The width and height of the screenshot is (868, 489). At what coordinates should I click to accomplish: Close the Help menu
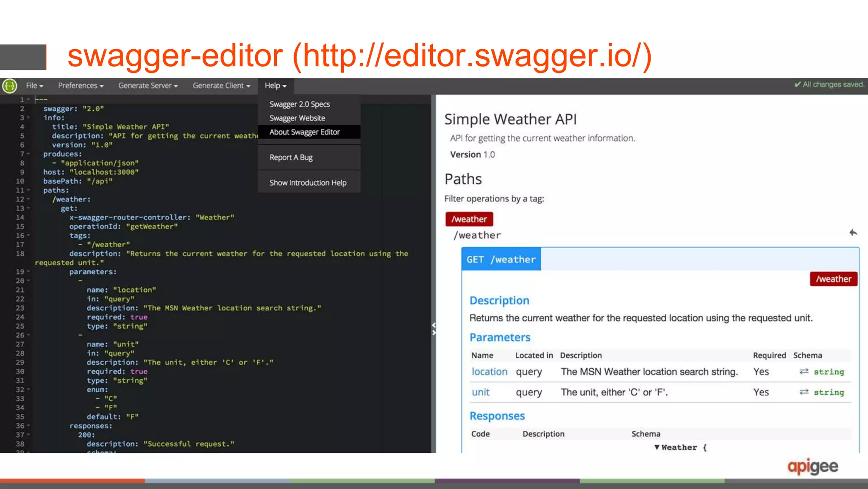point(275,86)
